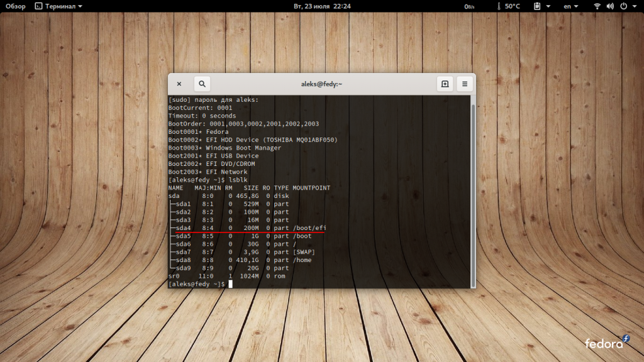Image resolution: width=644 pixels, height=362 pixels.
Task: Expand the en keyboard layout dropdown
Action: pos(571,6)
